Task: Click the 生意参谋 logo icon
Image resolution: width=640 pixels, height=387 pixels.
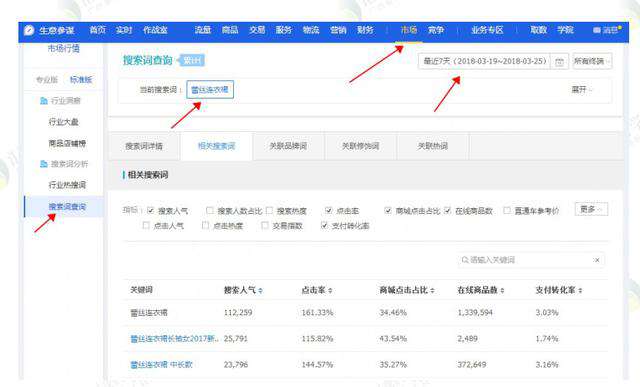Action: (29, 30)
